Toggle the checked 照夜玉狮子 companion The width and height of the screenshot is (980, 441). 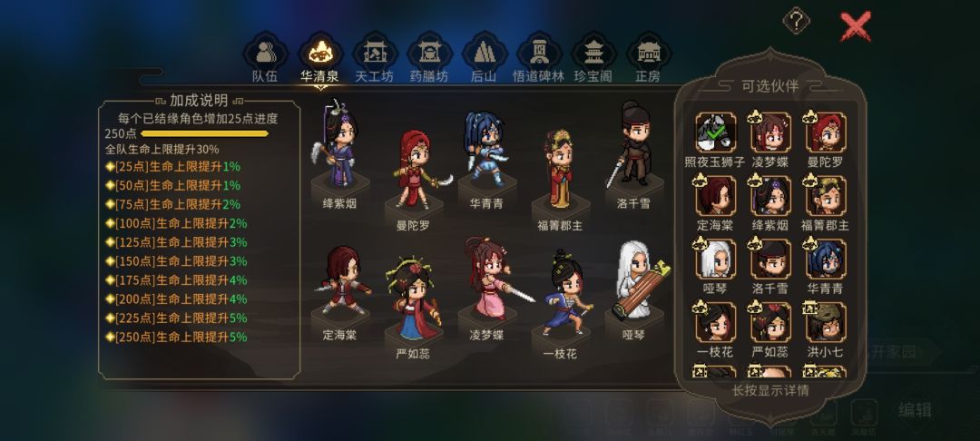[x=716, y=132]
